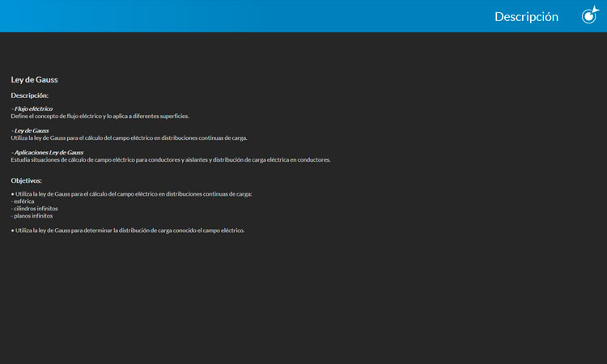Click the Objetivos: section subheading
The width and height of the screenshot is (607, 364).
[x=26, y=180]
